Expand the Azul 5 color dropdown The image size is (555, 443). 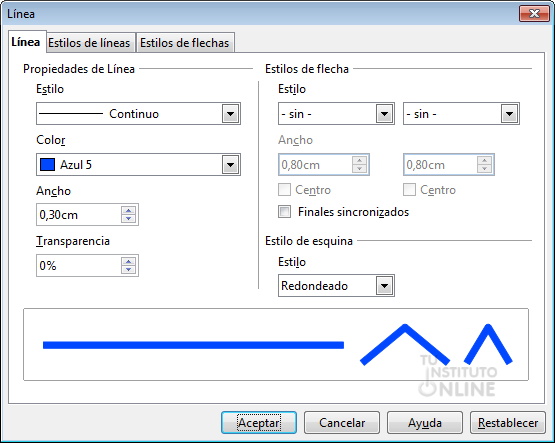[x=230, y=165]
